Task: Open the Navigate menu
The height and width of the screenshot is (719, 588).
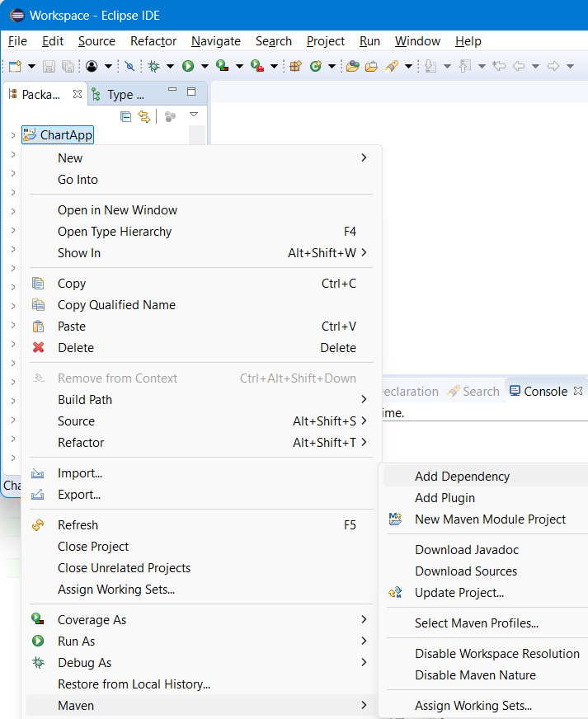Action: coord(216,41)
